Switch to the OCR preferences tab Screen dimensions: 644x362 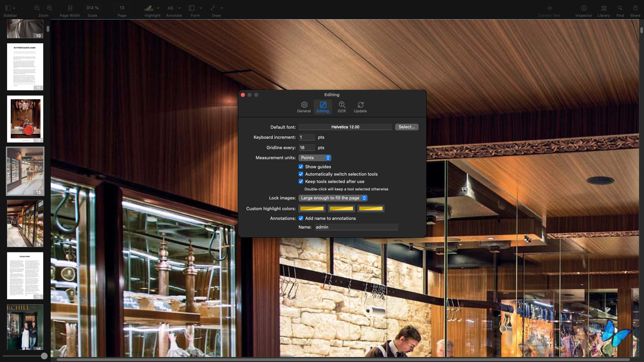(x=341, y=107)
